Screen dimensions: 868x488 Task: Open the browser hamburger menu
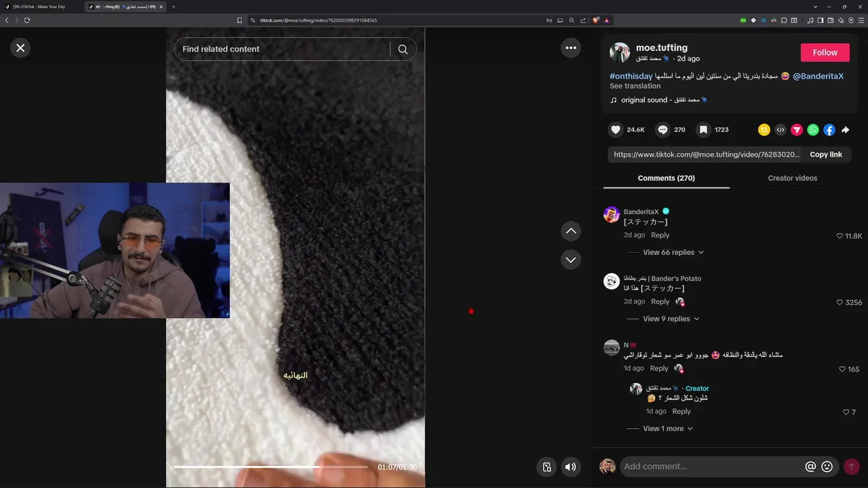click(x=861, y=20)
